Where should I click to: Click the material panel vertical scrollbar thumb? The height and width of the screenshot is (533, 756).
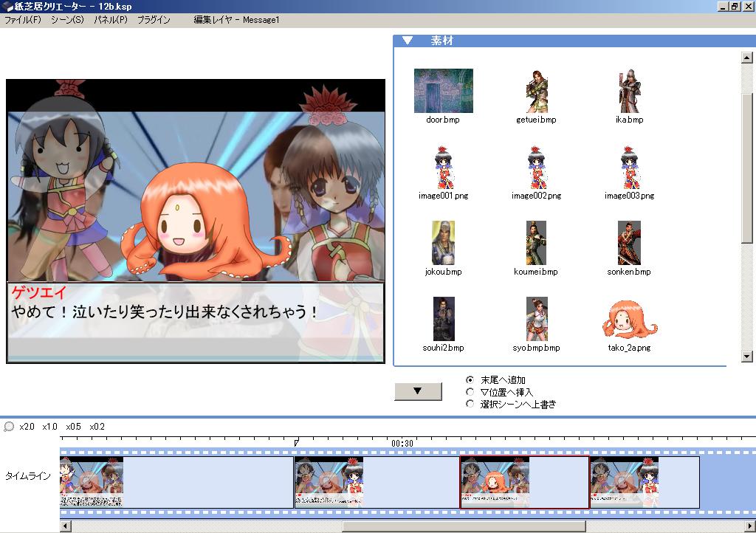click(747, 168)
